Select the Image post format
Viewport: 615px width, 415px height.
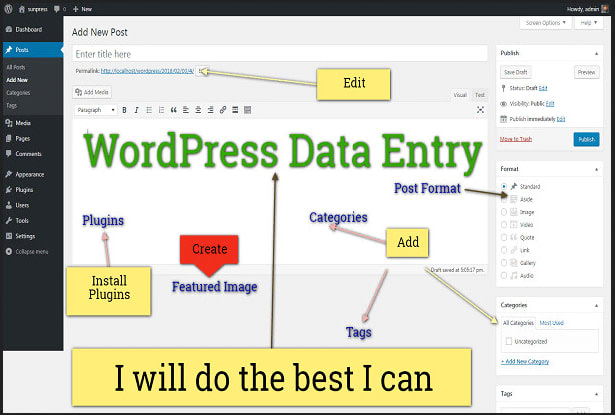[x=504, y=212]
